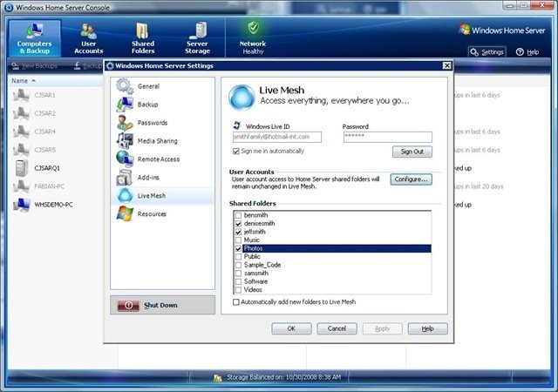Close the Windows Home Server Settings dialog
The width and height of the screenshot is (558, 392).
(x=447, y=65)
